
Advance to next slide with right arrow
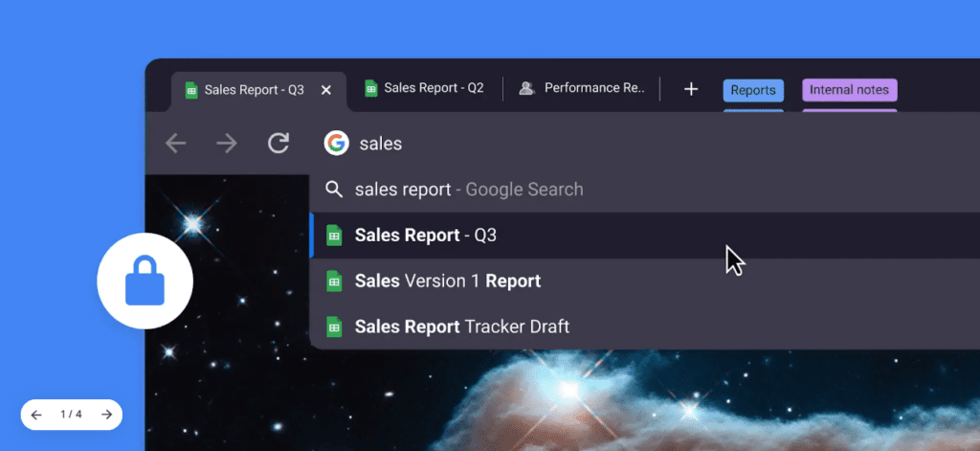coord(106,415)
